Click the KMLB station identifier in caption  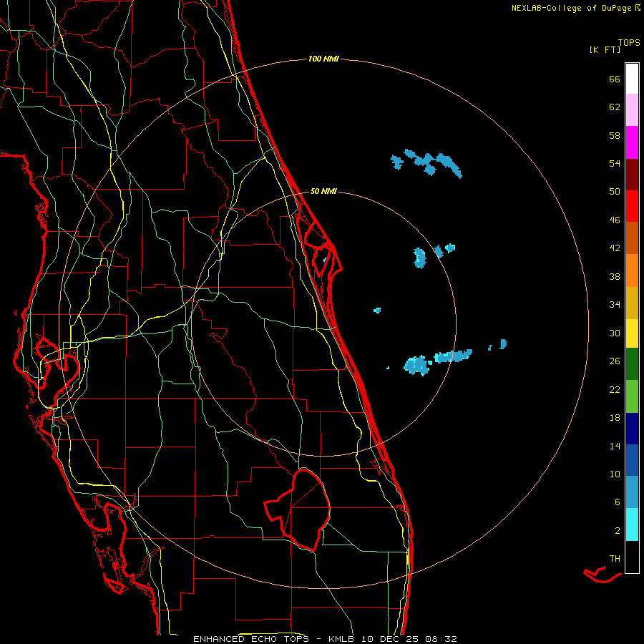343,639
